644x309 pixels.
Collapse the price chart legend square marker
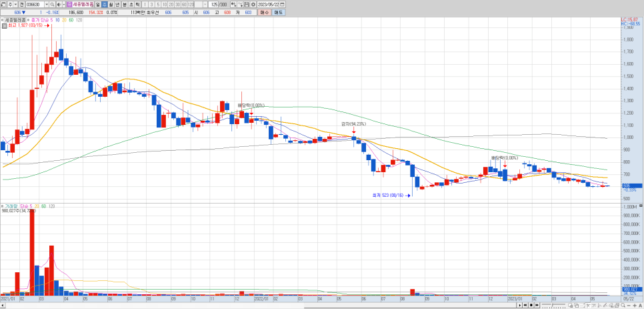(x=2, y=20)
